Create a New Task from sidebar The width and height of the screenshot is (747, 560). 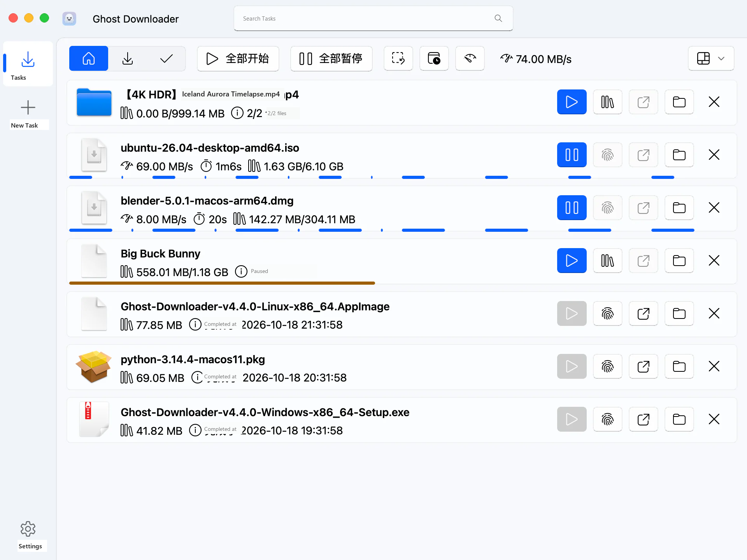click(28, 114)
